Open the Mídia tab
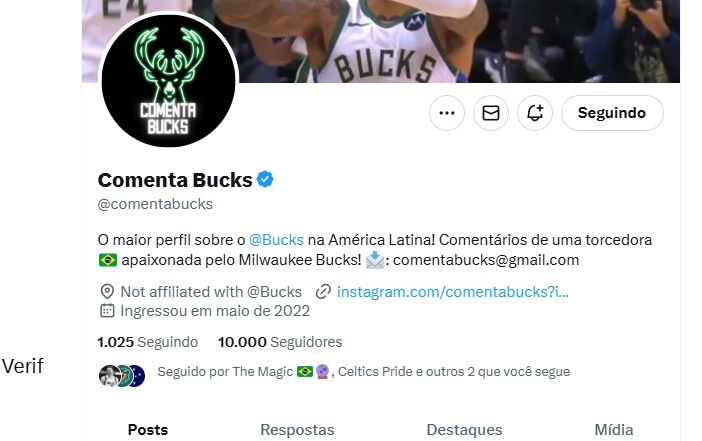The height and width of the screenshot is (441, 702). click(x=614, y=430)
